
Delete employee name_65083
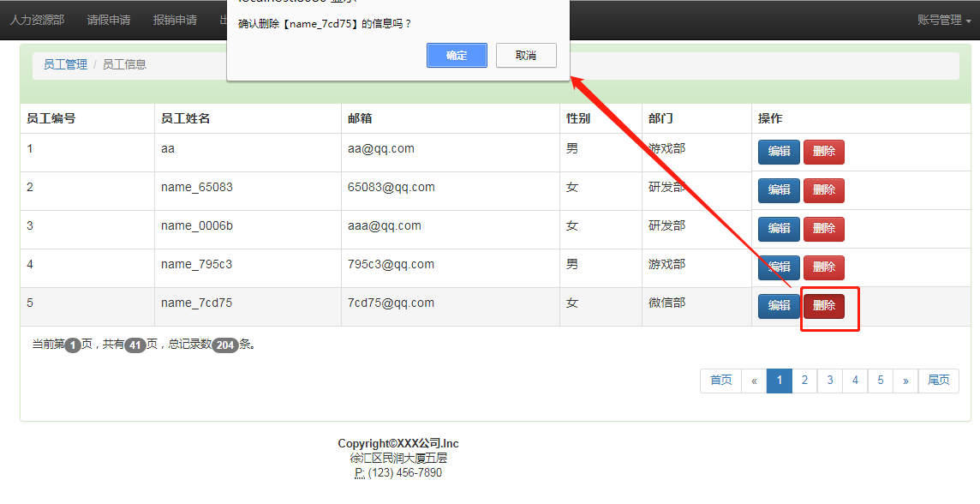[823, 190]
